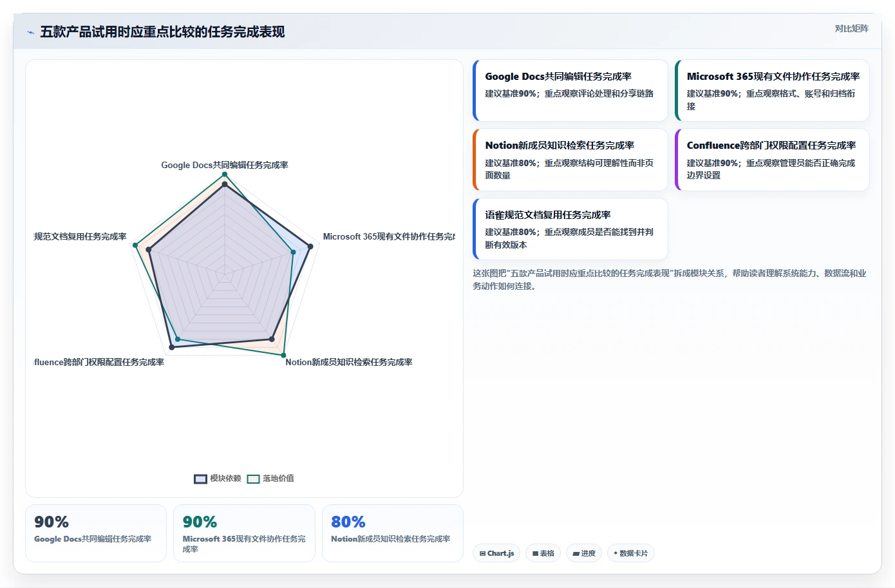Click the 落地价值 point on the 规范文档复用 axis
Image resolution: width=895 pixels, height=588 pixels.
point(135,245)
